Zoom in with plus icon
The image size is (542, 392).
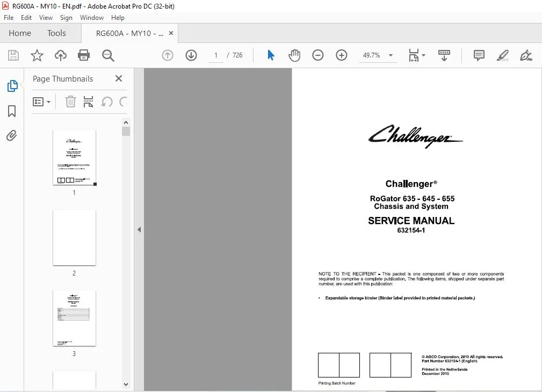coord(342,55)
